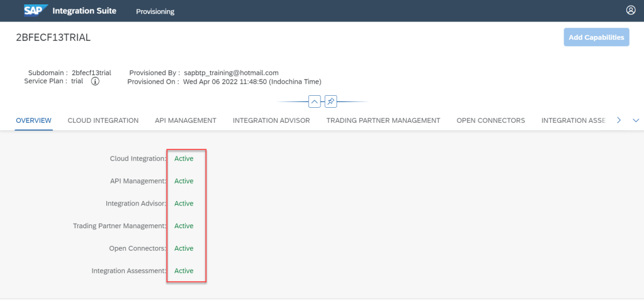Screen dimensions: 644x300
Task: Open the Cloud Integration tab
Action: [103, 120]
